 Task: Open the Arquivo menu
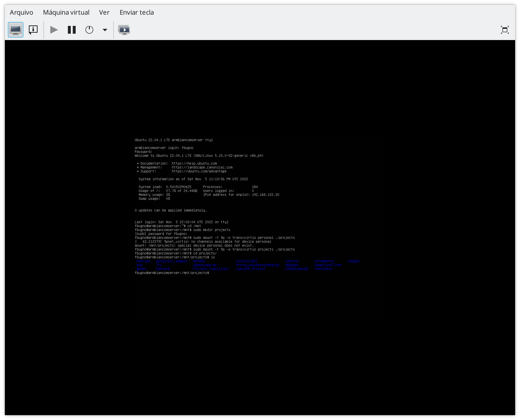point(21,12)
